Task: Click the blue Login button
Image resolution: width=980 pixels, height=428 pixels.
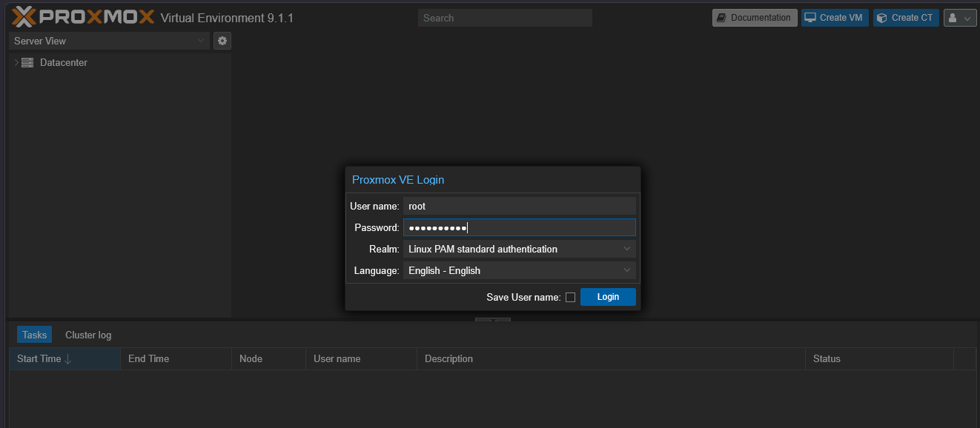Action: [608, 297]
